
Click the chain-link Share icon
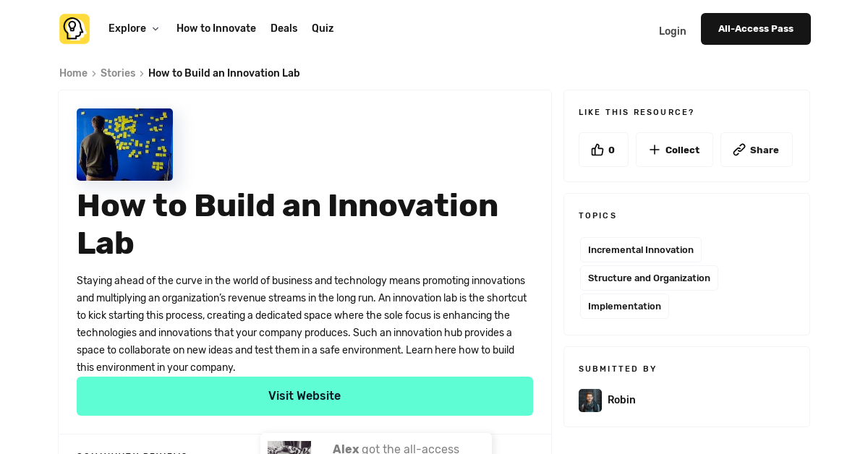pos(741,149)
